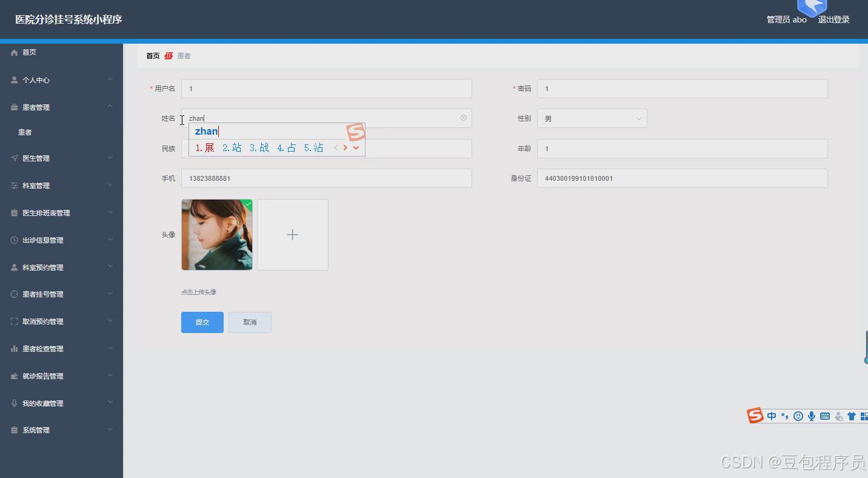868x478 pixels.
Task: Collapse 患者管理 menu chevron
Action: click(110, 107)
